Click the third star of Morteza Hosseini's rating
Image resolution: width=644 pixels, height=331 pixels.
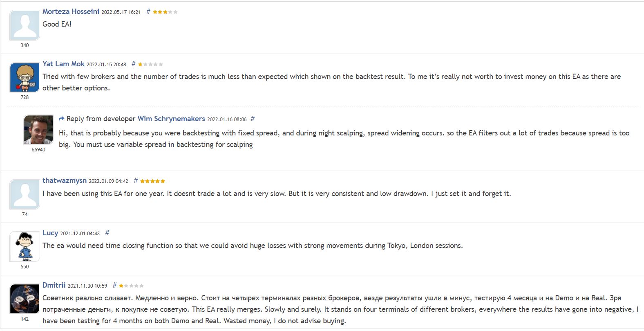165,12
